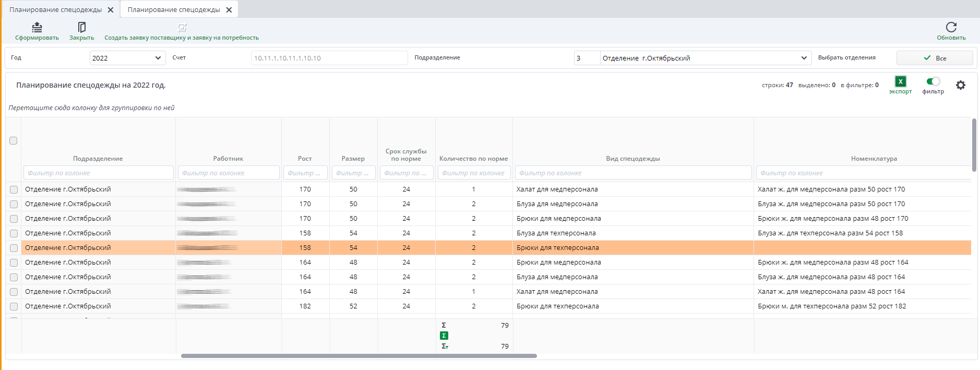The image size is (980, 370).
Task: Open grid settings gear icon
Action: point(960,85)
